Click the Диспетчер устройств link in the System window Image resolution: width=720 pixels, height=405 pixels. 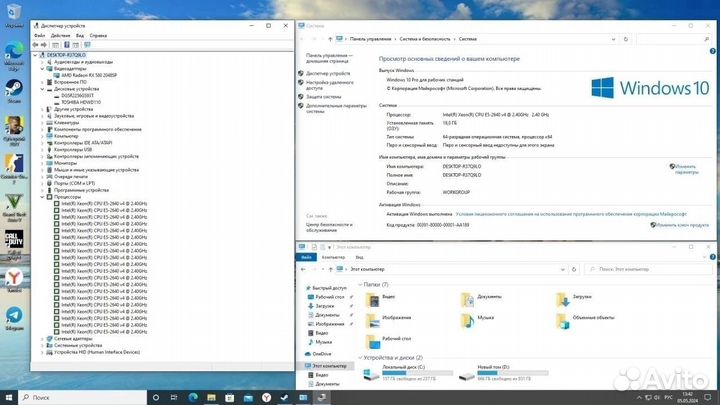click(x=328, y=73)
